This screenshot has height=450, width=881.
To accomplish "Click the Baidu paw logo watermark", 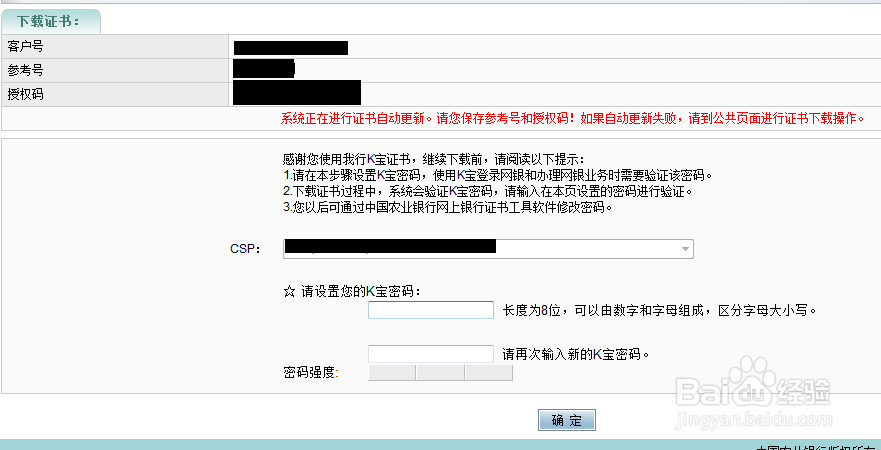I will [x=752, y=379].
